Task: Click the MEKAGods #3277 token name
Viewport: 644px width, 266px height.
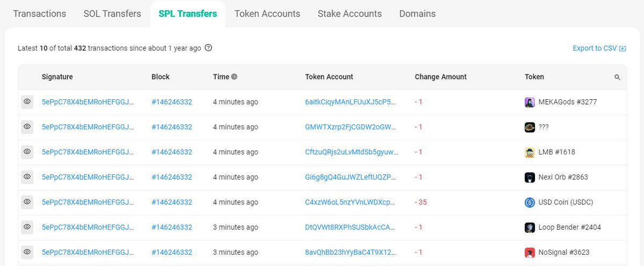Action: [568, 102]
